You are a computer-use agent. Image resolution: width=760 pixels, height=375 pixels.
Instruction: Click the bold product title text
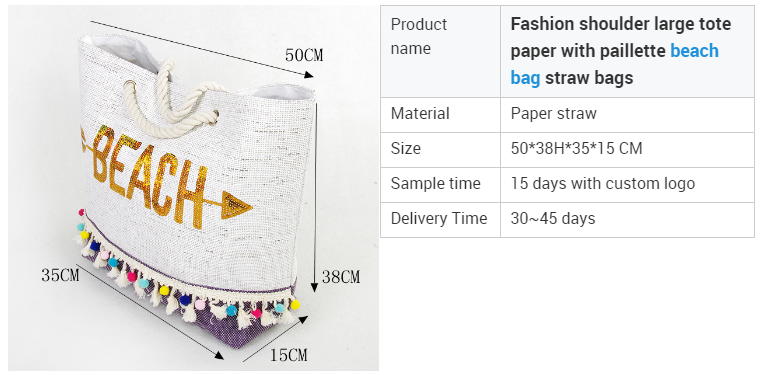[x=621, y=51]
